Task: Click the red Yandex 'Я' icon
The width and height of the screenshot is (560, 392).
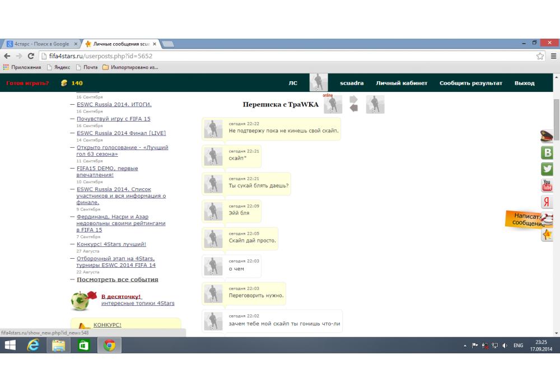Action: [547, 202]
